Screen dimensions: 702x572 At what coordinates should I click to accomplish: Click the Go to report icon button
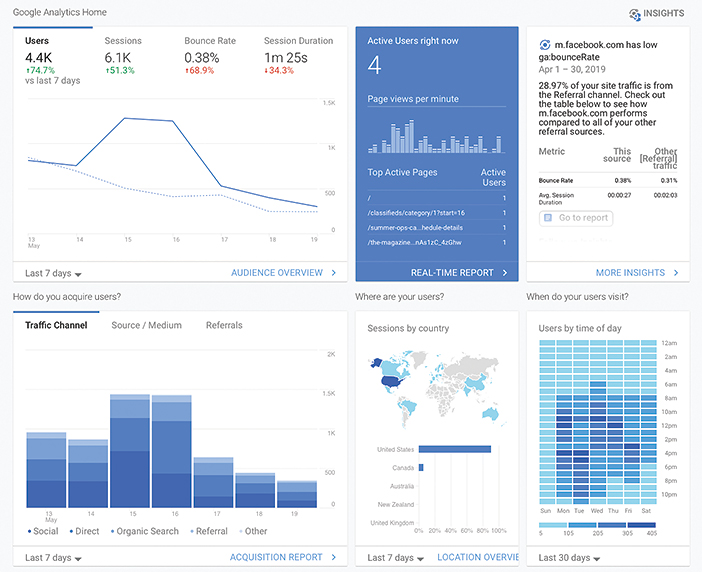click(x=548, y=218)
